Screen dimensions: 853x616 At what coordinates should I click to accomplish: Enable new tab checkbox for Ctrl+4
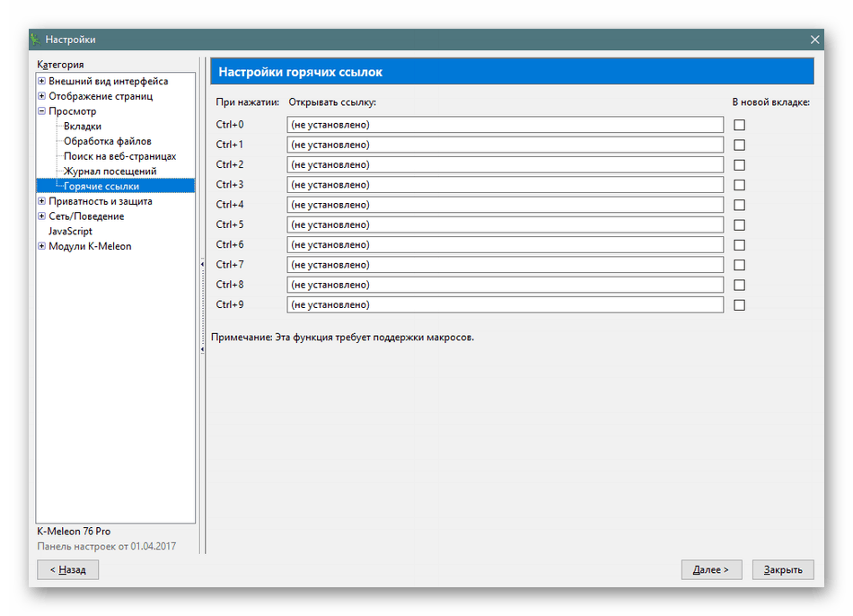pyautogui.click(x=739, y=205)
